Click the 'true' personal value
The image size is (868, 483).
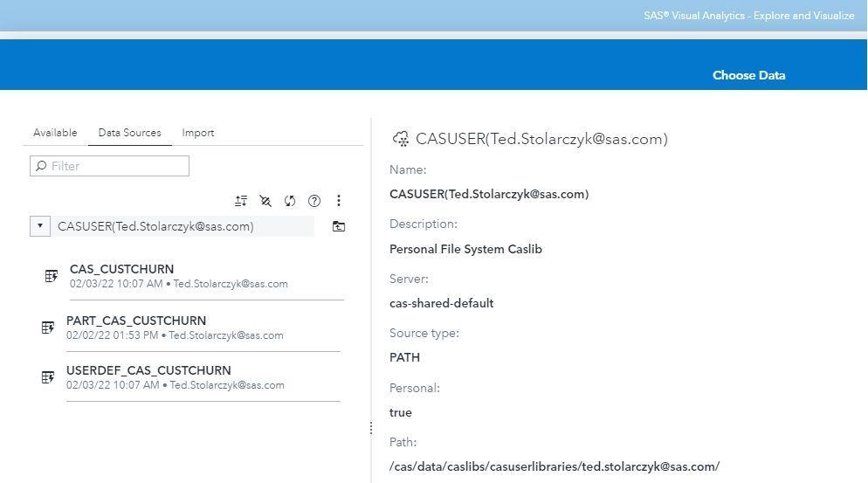[x=400, y=412]
